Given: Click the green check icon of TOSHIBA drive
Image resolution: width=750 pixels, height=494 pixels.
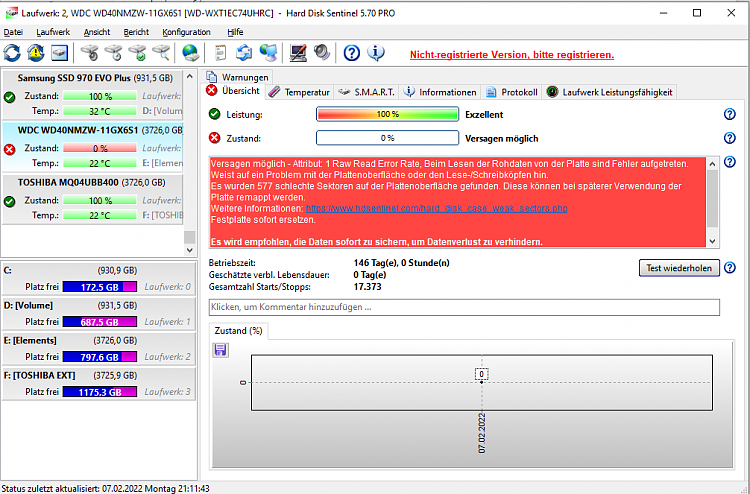Looking at the screenshot, I should point(9,201).
